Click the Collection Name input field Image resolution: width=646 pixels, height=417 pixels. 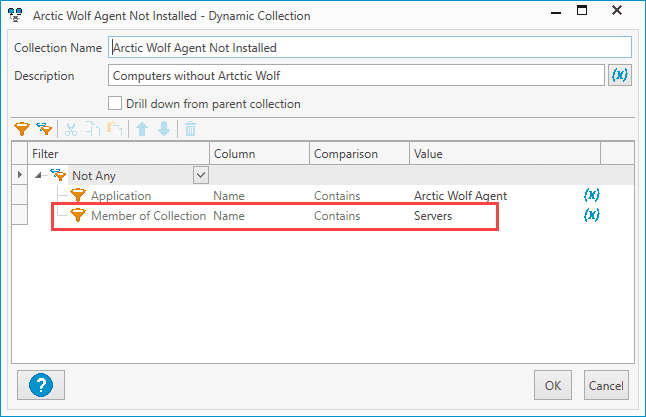tap(370, 47)
